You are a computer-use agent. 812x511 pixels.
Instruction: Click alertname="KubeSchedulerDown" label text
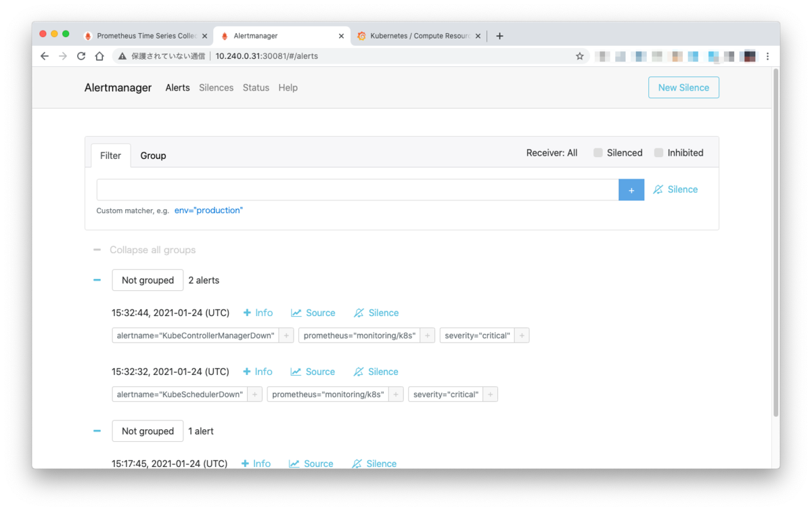point(180,395)
